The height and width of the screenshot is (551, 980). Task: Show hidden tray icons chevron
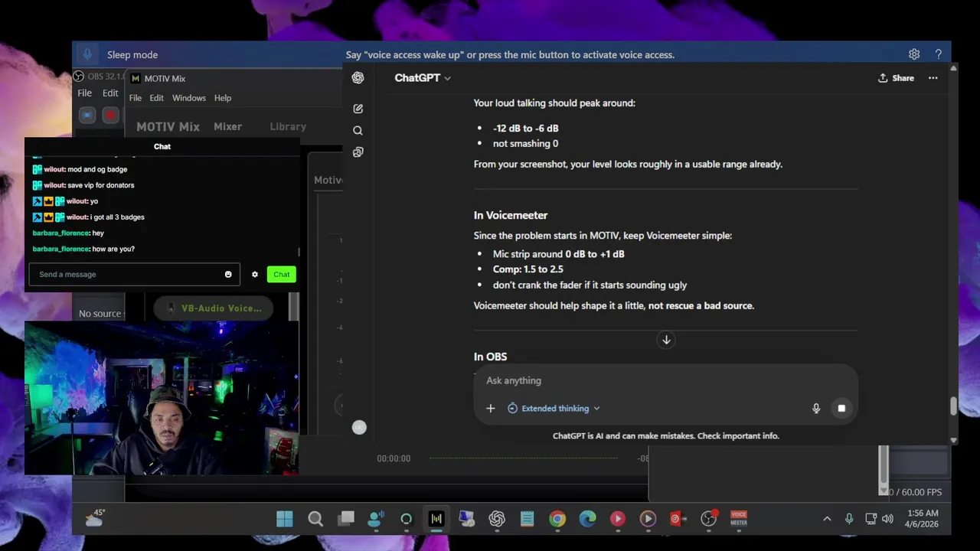click(827, 519)
